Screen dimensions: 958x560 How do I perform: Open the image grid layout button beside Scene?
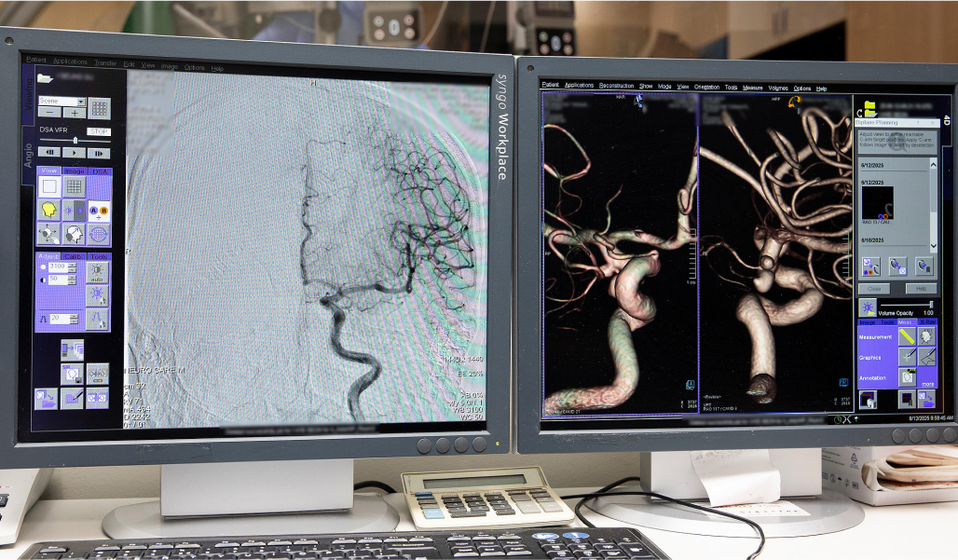[x=100, y=109]
